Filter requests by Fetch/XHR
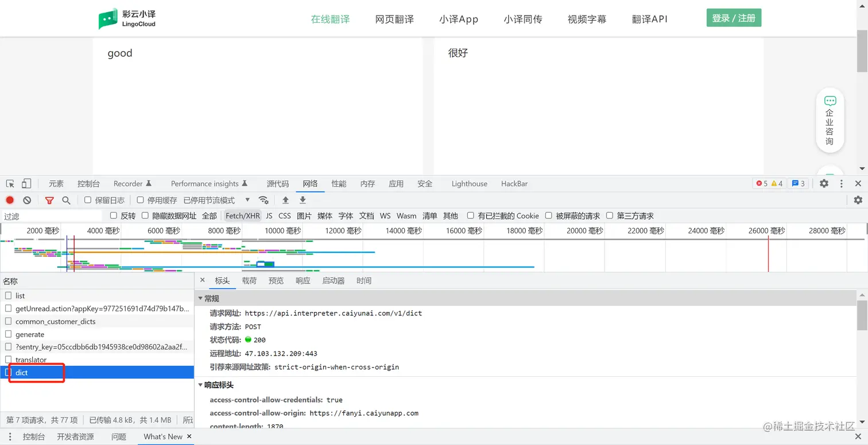Viewport: 868px width, 445px height. click(x=242, y=216)
